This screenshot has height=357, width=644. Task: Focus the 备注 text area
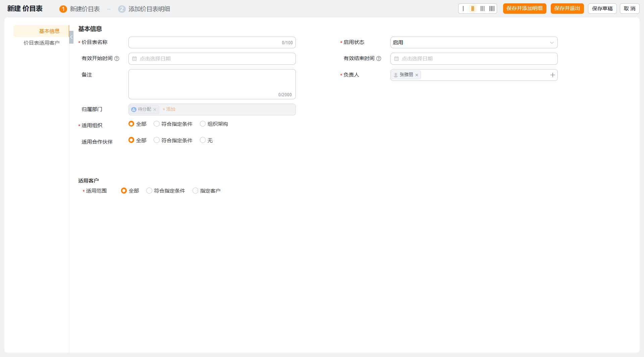click(x=212, y=84)
